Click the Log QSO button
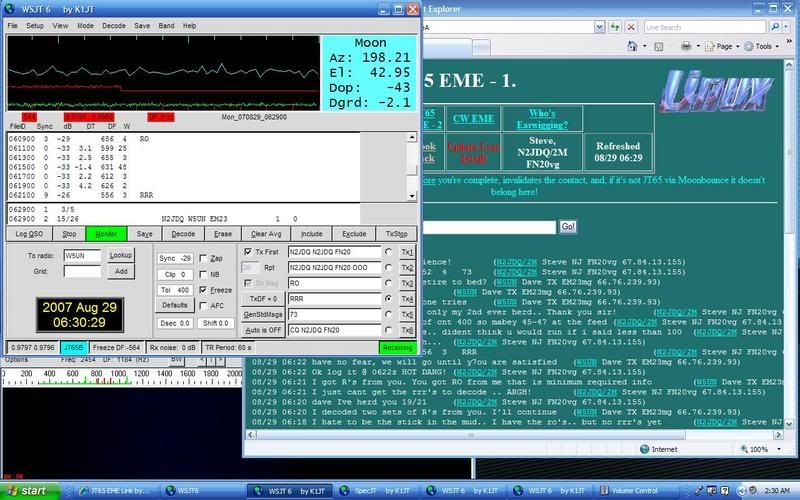The image size is (800, 500). coord(29,234)
